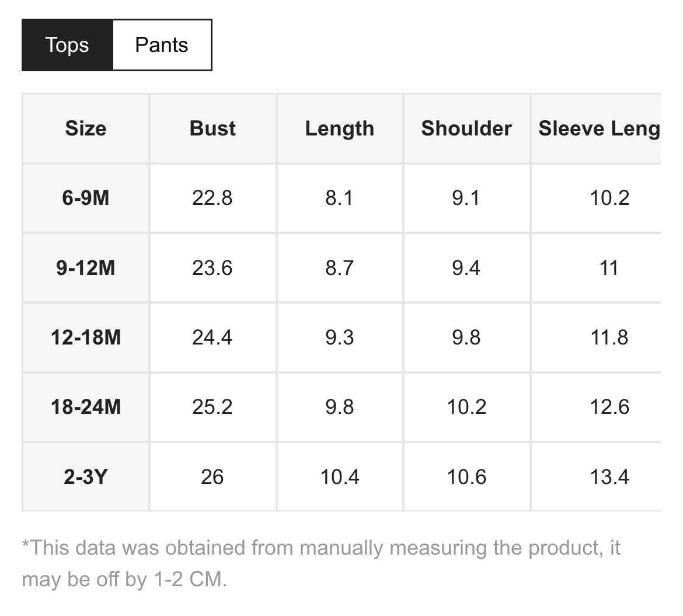683x616 pixels.
Task: Click the 13.4 sleeve length cell
Action: 596,477
